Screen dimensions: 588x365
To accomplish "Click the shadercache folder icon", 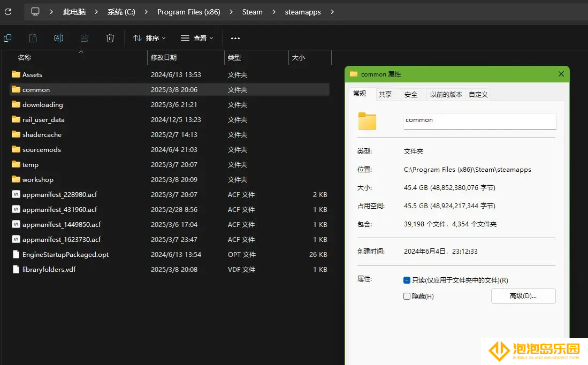I will 16,134.
